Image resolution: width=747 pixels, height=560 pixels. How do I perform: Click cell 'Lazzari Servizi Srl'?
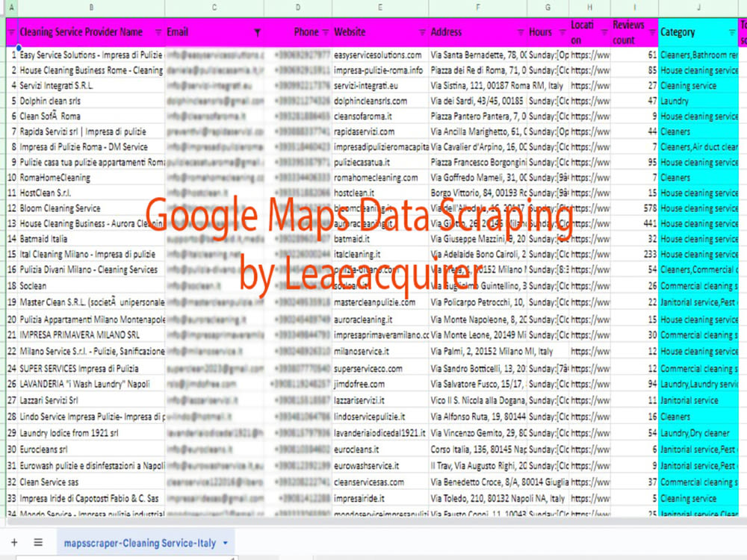coord(91,400)
